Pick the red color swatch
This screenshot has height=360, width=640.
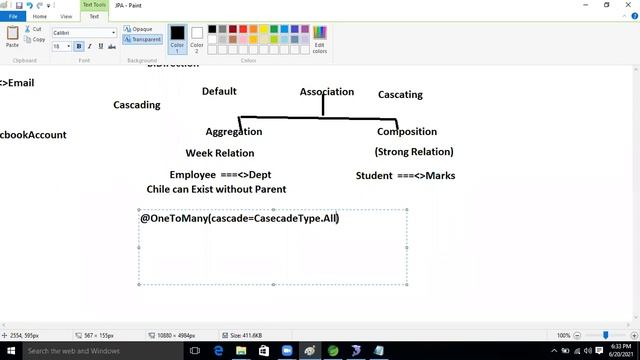243,29
